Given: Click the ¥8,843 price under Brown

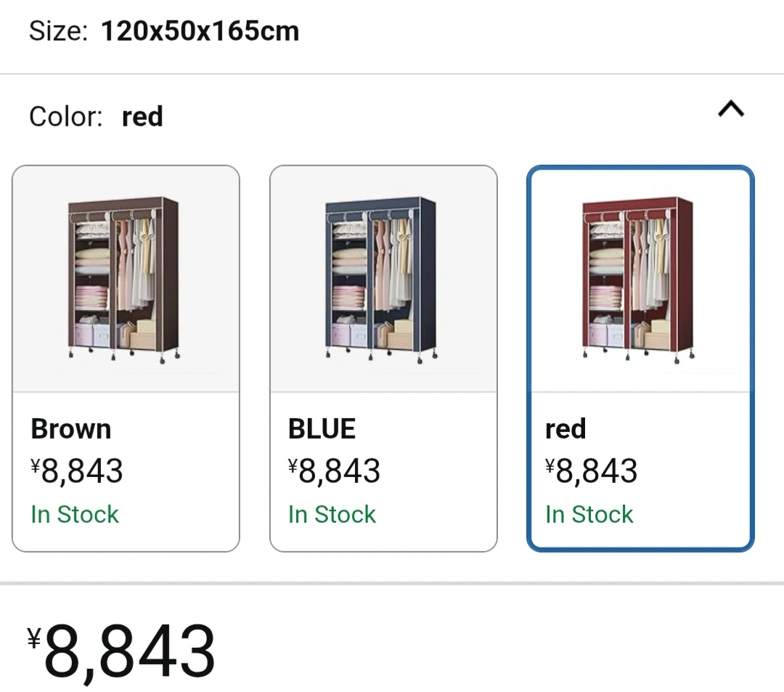Looking at the screenshot, I should (76, 471).
